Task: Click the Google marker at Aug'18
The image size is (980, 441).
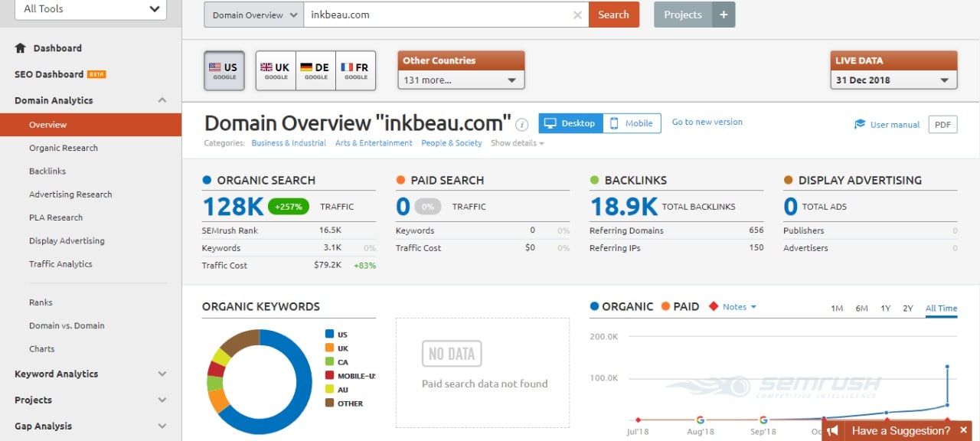Action: click(x=700, y=420)
